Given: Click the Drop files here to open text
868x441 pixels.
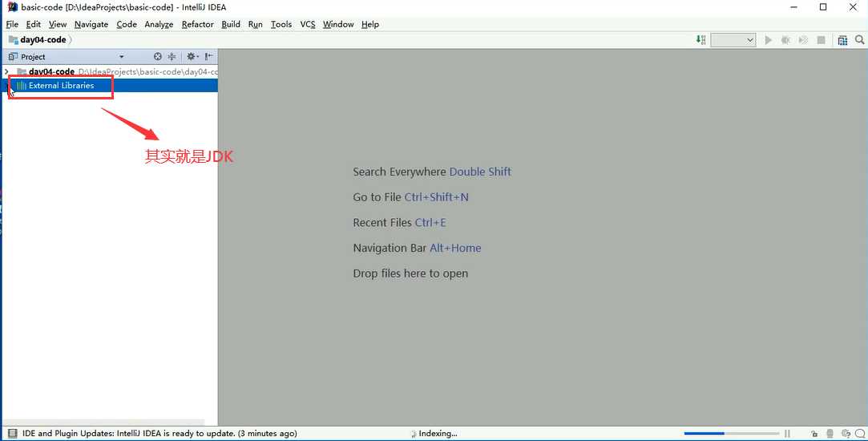Looking at the screenshot, I should (410, 273).
